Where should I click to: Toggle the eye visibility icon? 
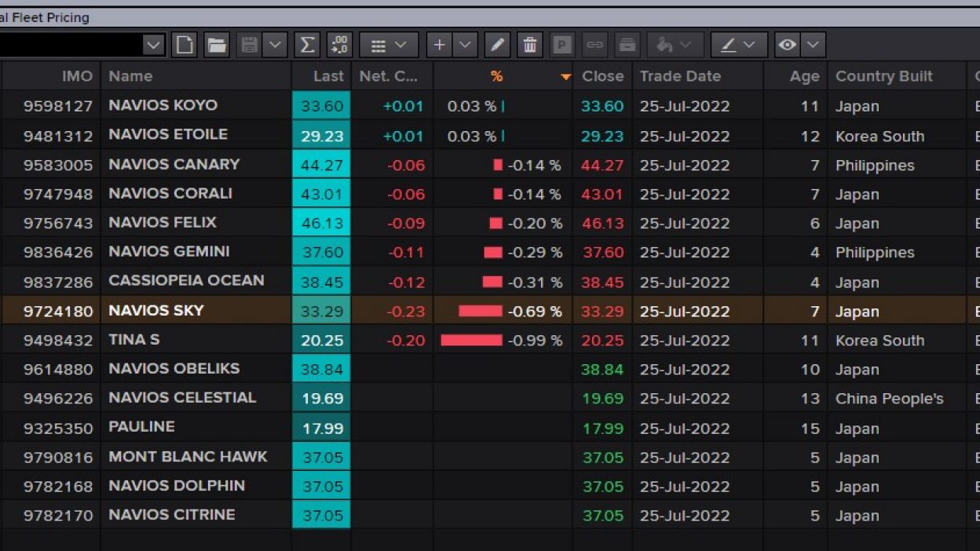[x=787, y=46]
